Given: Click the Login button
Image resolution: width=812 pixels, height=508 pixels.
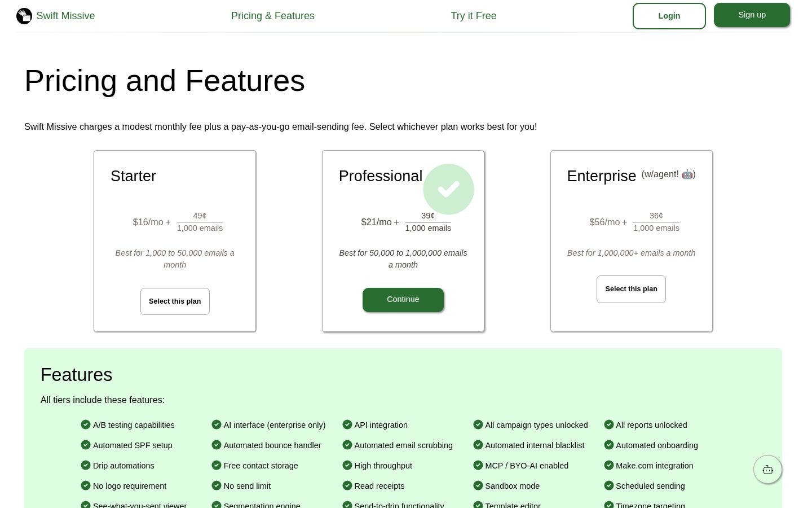Looking at the screenshot, I should pos(669,16).
